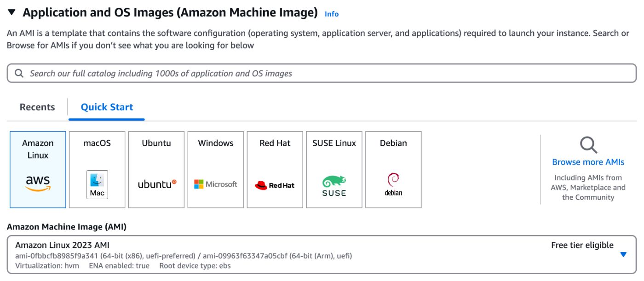Open the Amazon Linux 2023 AMI dropdown
This screenshot has height=281, width=644.
(x=624, y=253)
